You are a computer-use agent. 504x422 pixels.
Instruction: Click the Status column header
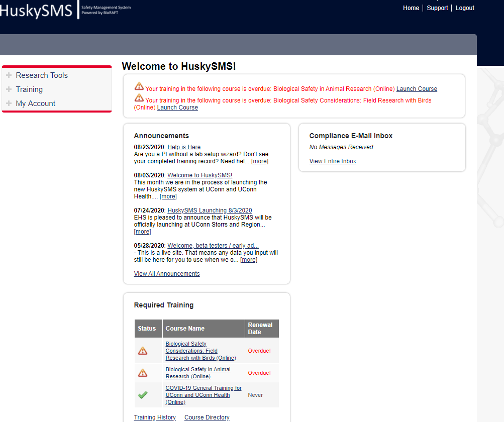(x=149, y=329)
